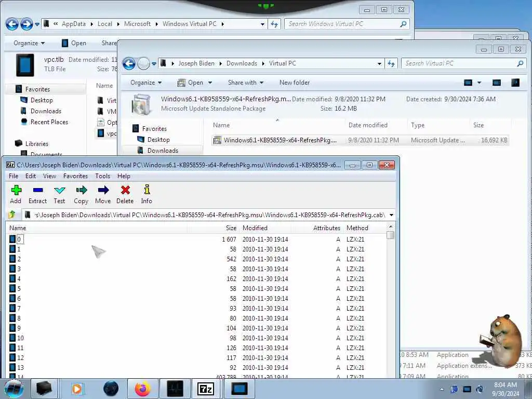This screenshot has height=399, width=532.
Task: Click Back in the Virtual PC explorer window
Action: coord(129,63)
